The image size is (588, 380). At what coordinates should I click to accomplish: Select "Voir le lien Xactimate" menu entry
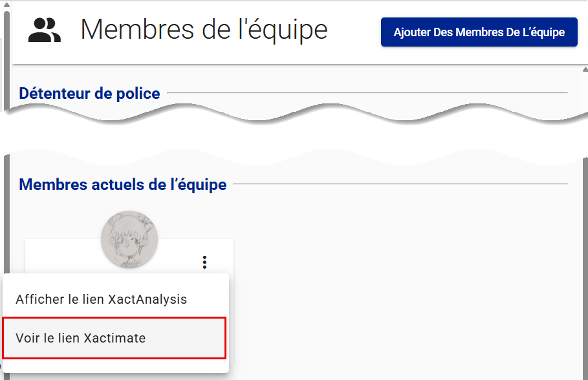[114, 338]
